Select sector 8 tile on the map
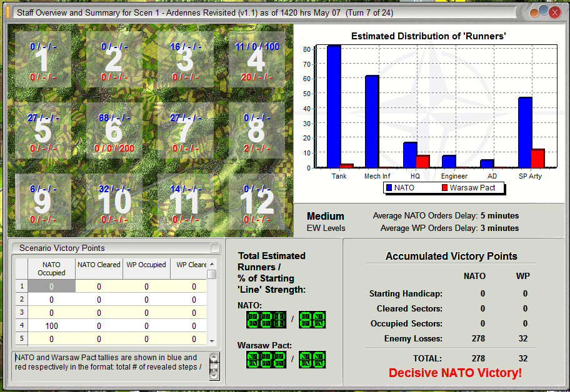The width and height of the screenshot is (570, 392). pyautogui.click(x=256, y=130)
